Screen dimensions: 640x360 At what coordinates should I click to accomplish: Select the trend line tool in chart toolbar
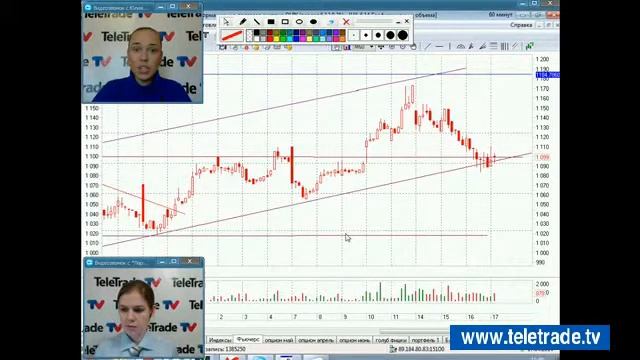coord(428,47)
